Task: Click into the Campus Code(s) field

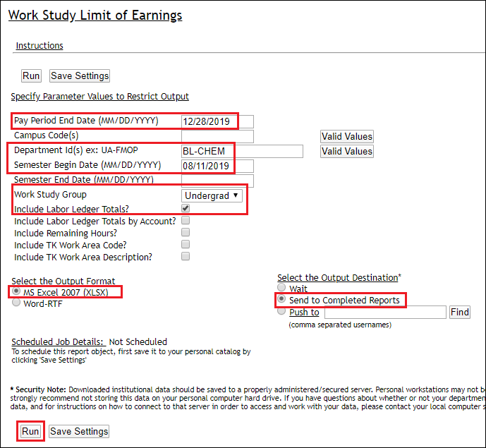Action: click(217, 136)
